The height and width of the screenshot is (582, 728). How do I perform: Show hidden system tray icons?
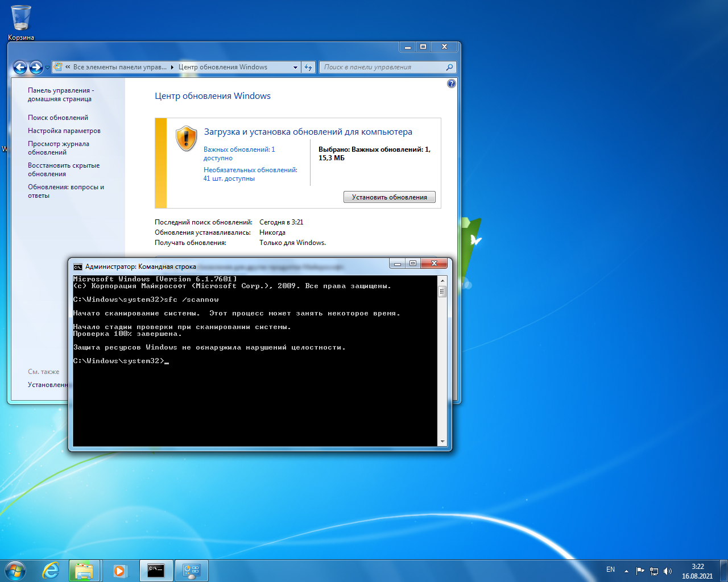(x=626, y=571)
